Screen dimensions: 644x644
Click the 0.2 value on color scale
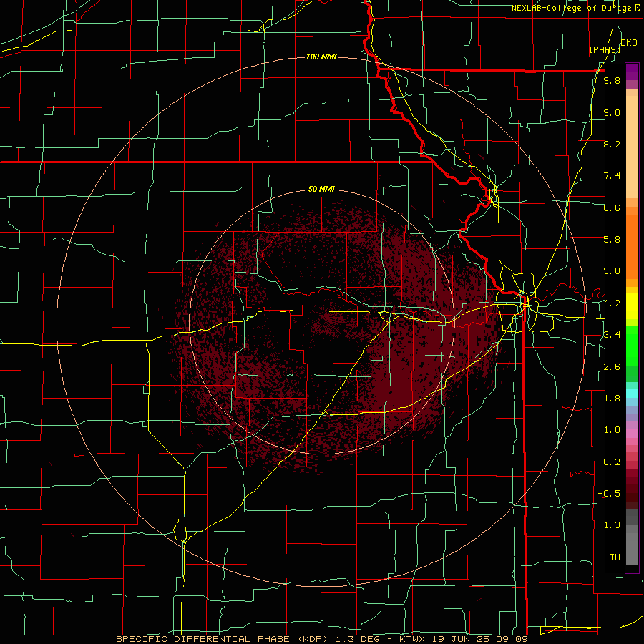612,462
